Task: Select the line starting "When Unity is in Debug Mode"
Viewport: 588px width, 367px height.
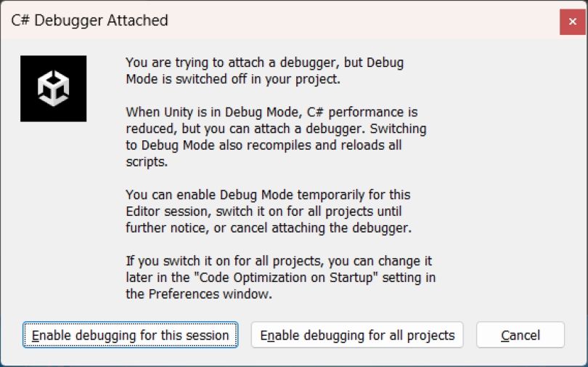Action: (271, 112)
